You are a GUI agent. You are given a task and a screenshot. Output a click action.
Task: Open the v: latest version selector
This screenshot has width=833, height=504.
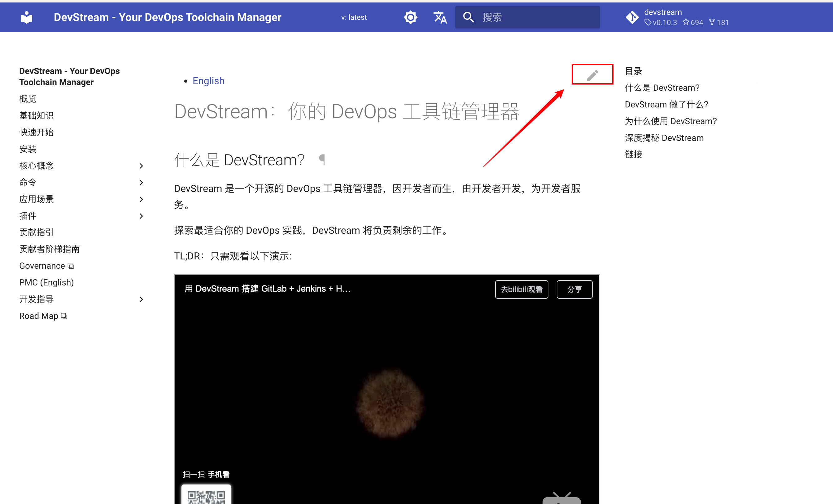[x=354, y=17]
